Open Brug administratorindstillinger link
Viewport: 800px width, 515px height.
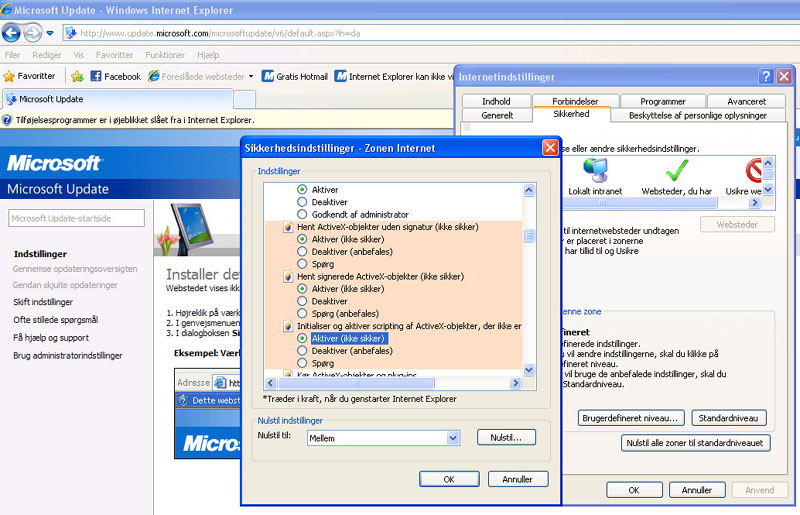click(68, 355)
